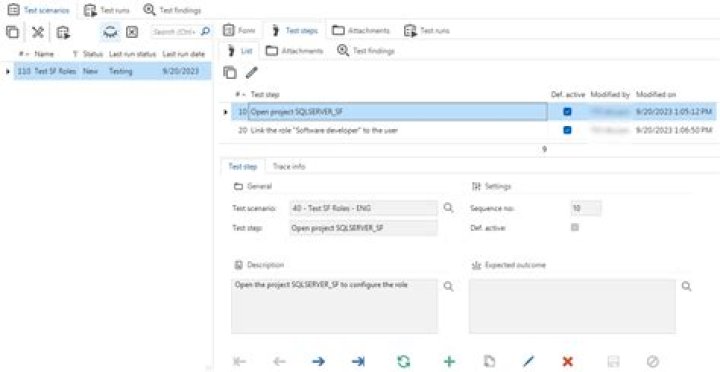
Task: Add a new test step with the green plus icon
Action: (x=450, y=362)
